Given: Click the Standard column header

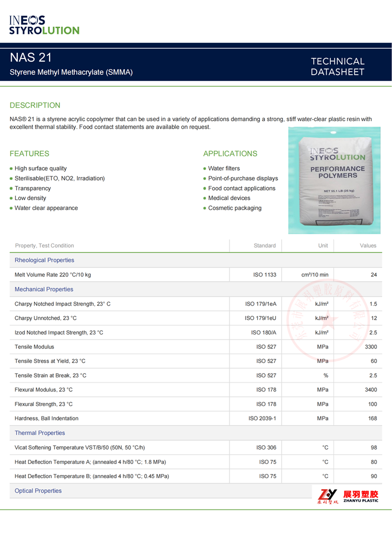Looking at the screenshot, I should [x=264, y=246].
